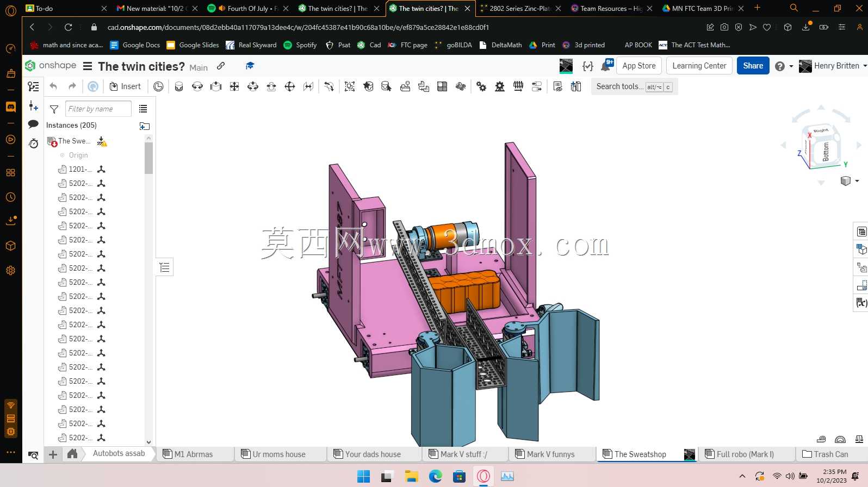Click the Insert parts button
This screenshot has width=868, height=487.
click(125, 86)
